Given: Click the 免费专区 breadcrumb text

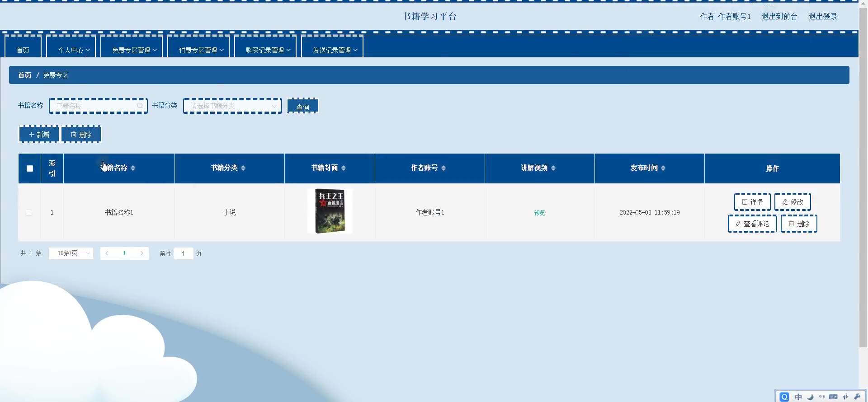Looking at the screenshot, I should click(56, 75).
